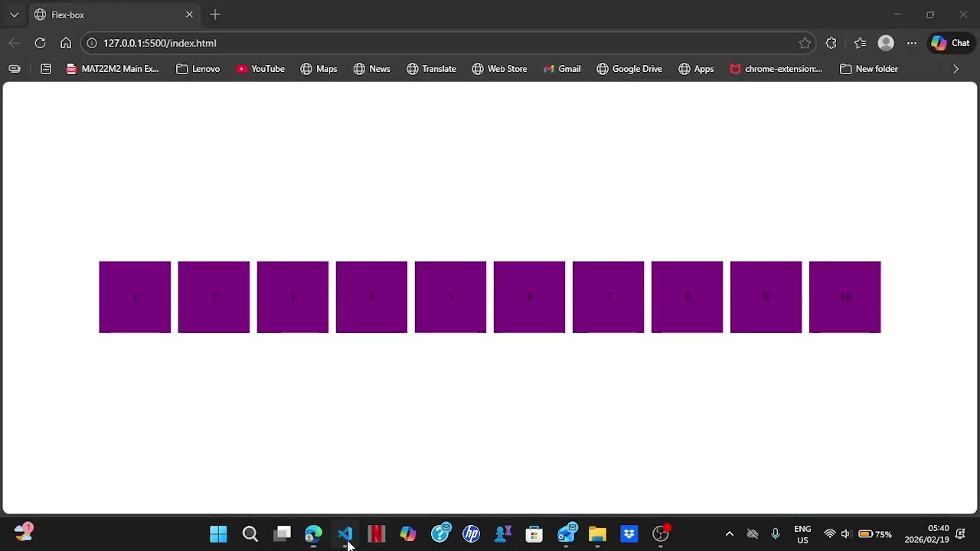Screen dimensions: 980x551
Task: Click the second icon on bookmarks bar
Action: [46, 69]
